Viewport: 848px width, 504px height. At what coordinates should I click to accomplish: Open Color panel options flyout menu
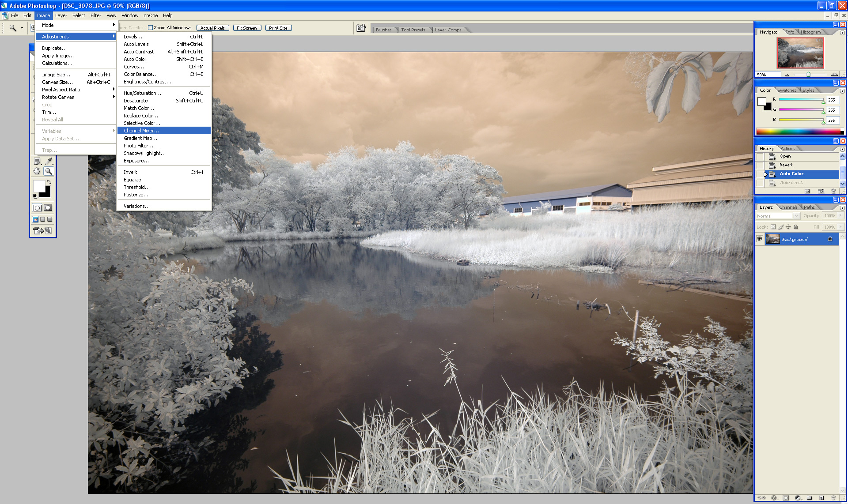(842, 91)
